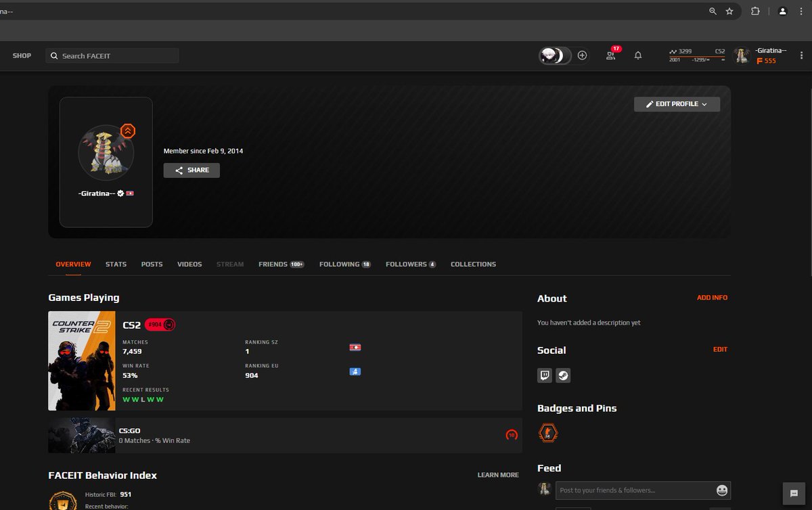Image resolution: width=812 pixels, height=510 pixels.
Task: Open the friends list with 17 notifications
Action: pos(611,55)
